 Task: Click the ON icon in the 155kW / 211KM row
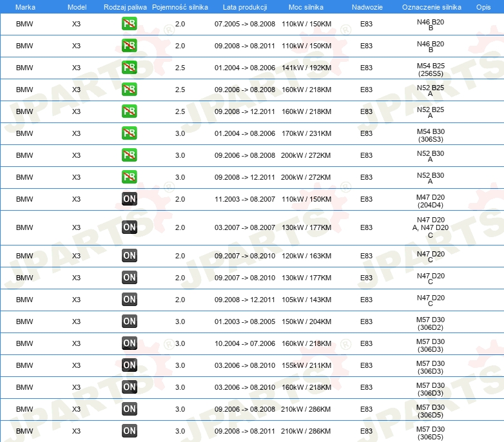[129, 365]
